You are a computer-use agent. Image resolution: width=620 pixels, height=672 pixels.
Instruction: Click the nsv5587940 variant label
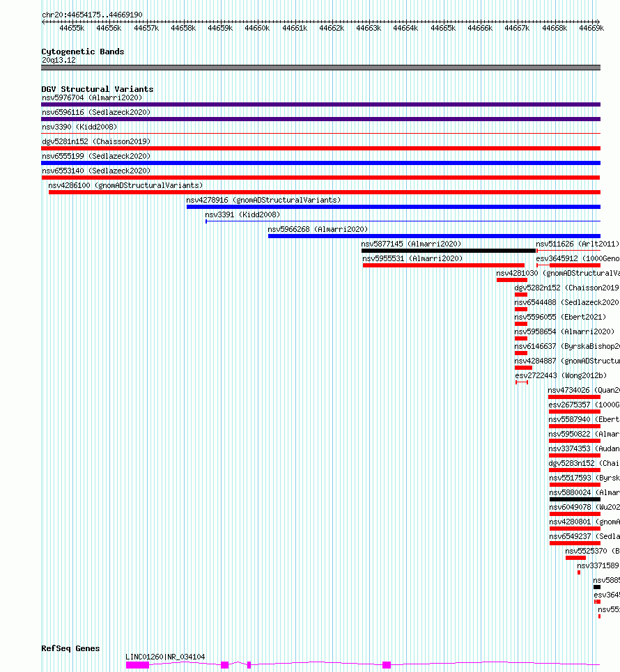point(584,420)
